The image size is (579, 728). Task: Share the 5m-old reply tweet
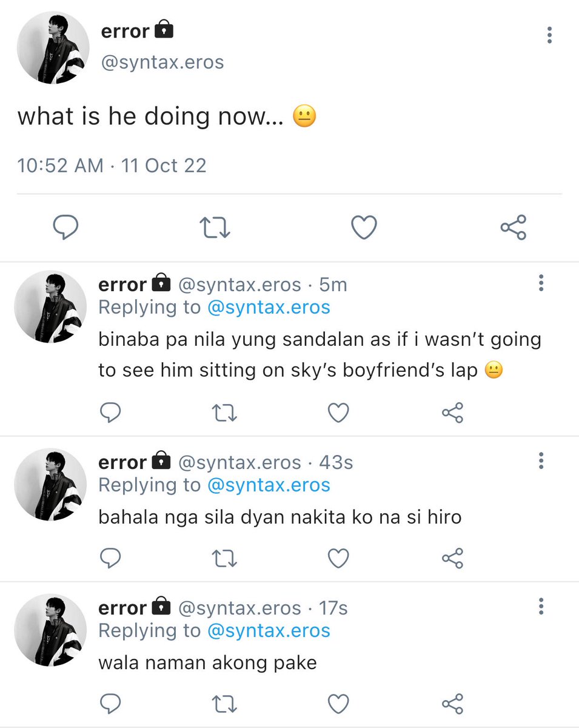tap(452, 413)
